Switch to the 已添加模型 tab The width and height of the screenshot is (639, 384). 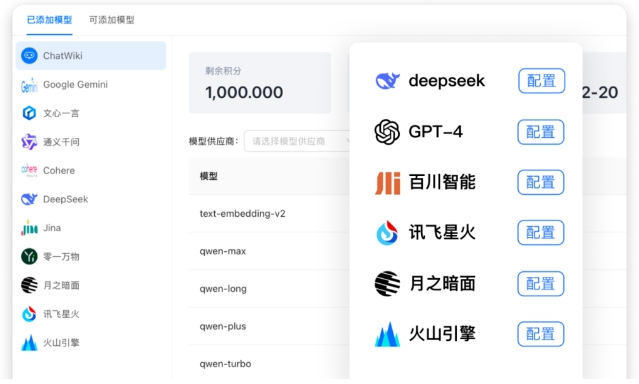[49, 20]
